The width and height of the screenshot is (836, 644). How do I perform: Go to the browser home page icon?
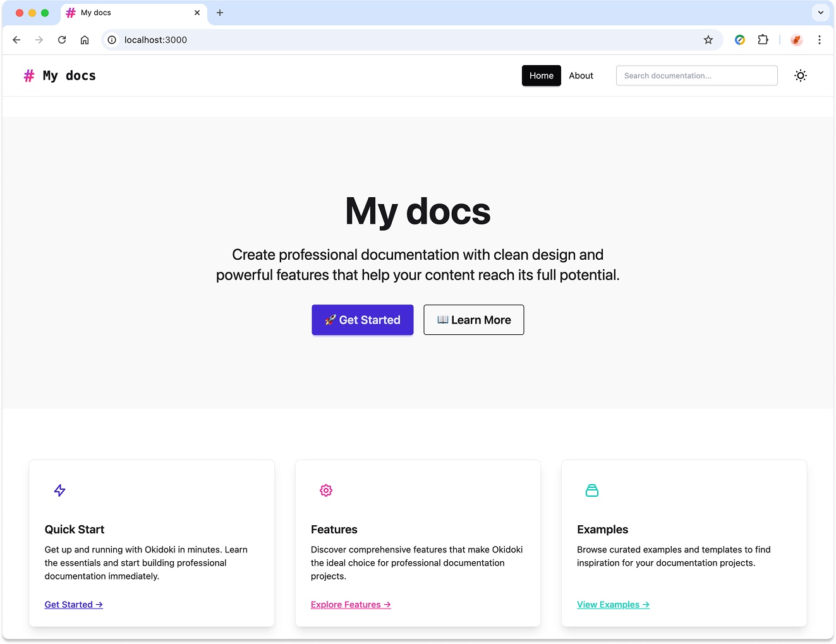tap(85, 40)
